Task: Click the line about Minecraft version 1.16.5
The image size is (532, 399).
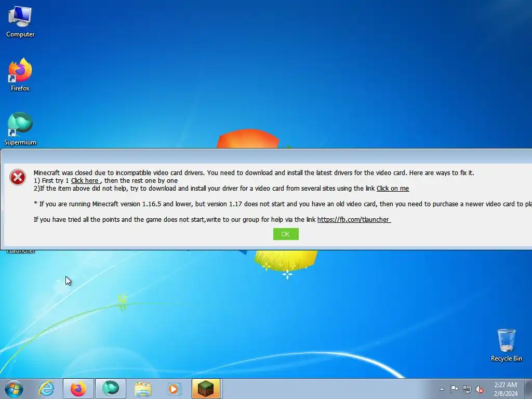Action: pos(283,204)
